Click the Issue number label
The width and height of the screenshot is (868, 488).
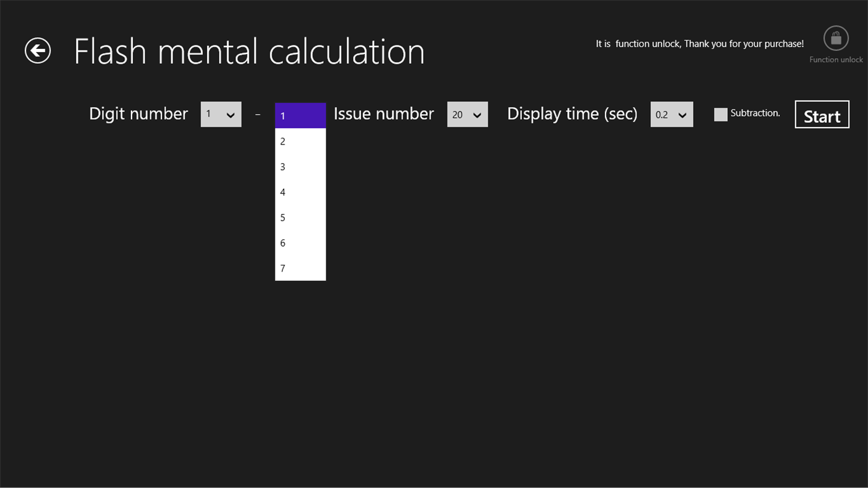pyautogui.click(x=383, y=114)
